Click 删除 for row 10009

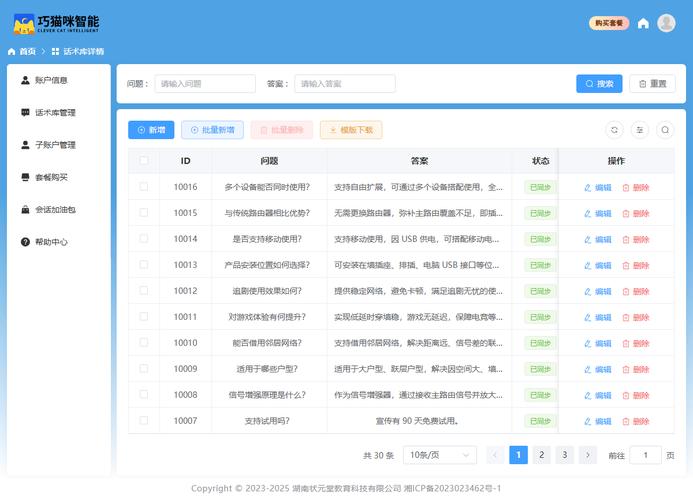click(636, 369)
